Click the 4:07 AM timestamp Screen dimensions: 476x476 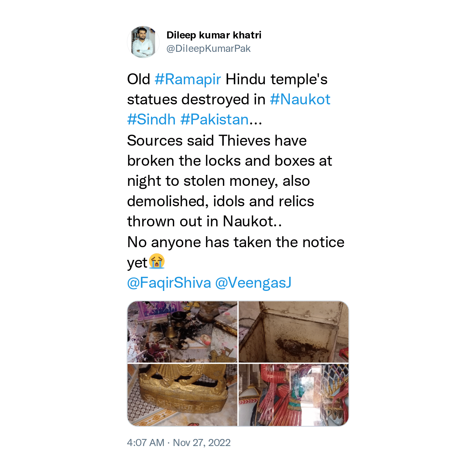coord(146,443)
